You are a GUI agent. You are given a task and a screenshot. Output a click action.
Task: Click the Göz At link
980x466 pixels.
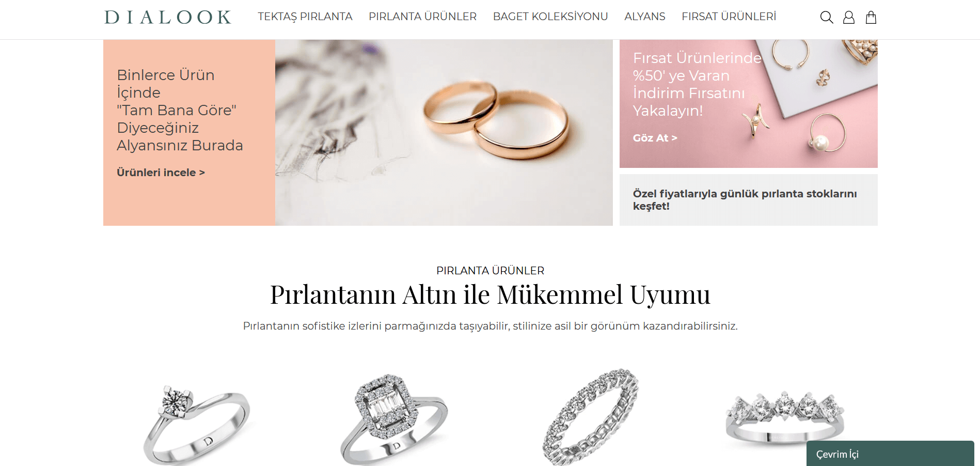pyautogui.click(x=655, y=138)
